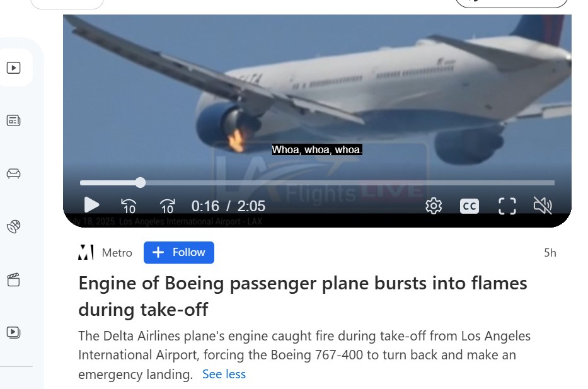
Task: Open the article headline about Boeing engine
Action: pyautogui.click(x=303, y=296)
